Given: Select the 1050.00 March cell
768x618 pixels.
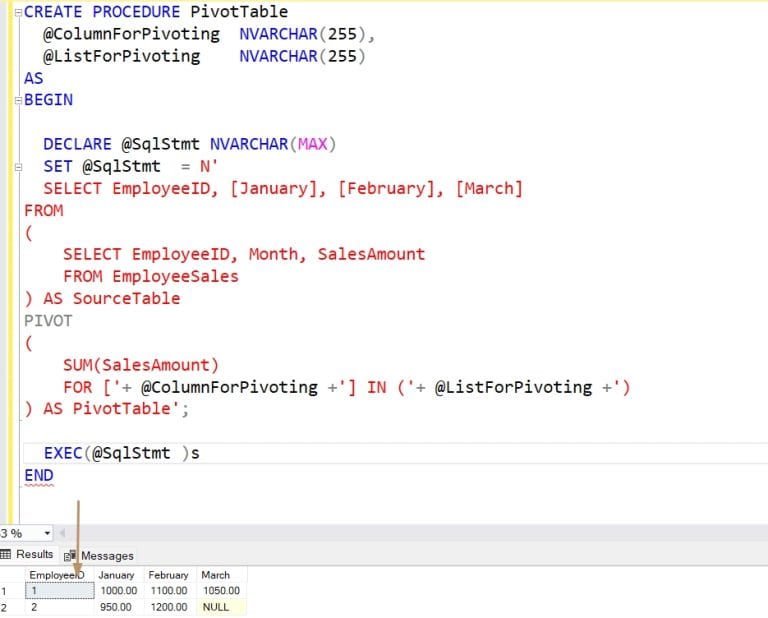Looking at the screenshot, I should (x=221, y=591).
